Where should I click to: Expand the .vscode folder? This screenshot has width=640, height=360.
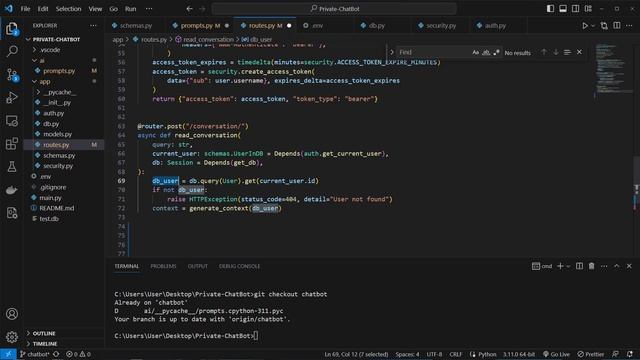pos(34,50)
